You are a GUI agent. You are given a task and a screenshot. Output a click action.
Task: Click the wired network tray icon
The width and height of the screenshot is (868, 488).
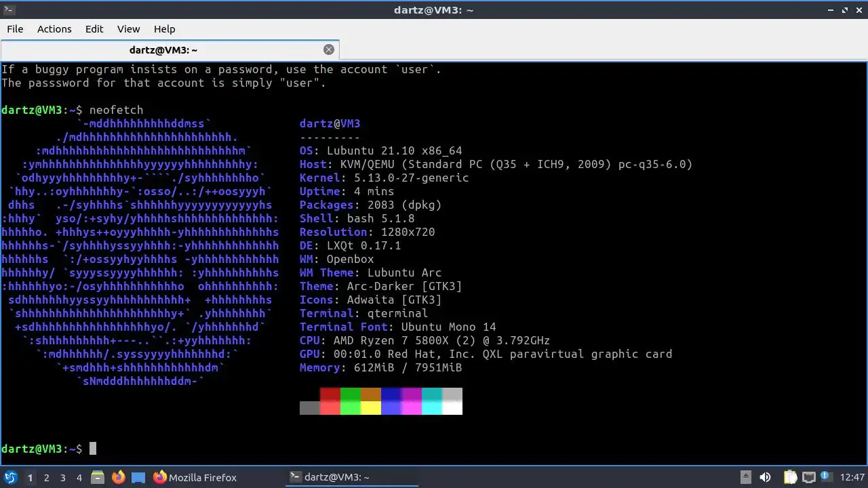click(808, 477)
